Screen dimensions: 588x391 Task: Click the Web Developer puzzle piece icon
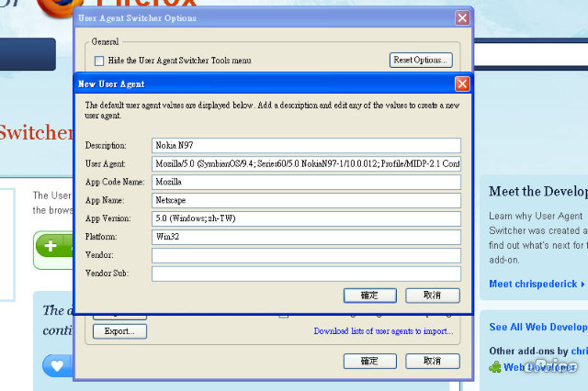[x=495, y=367]
